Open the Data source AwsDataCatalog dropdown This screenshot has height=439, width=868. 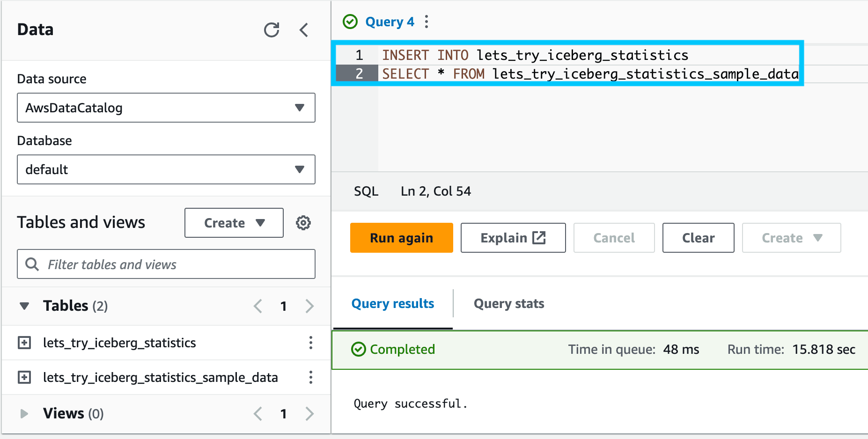(x=166, y=108)
